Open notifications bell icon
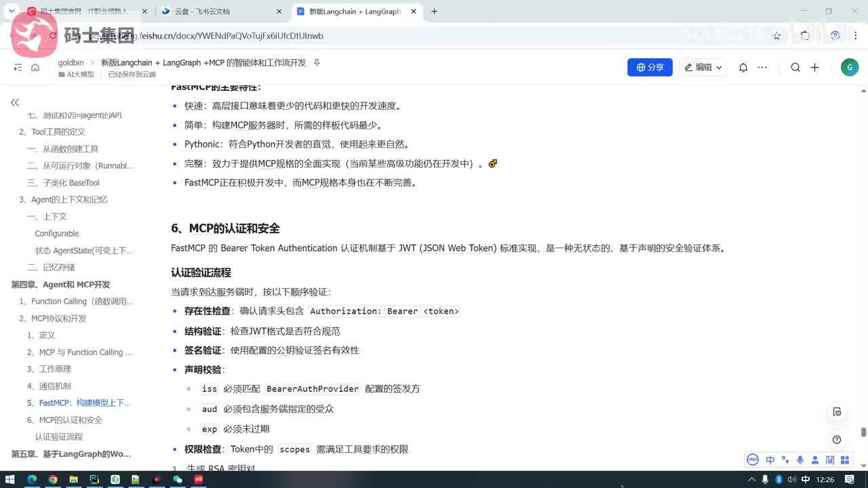The width and height of the screenshot is (868, 488). (x=743, y=67)
